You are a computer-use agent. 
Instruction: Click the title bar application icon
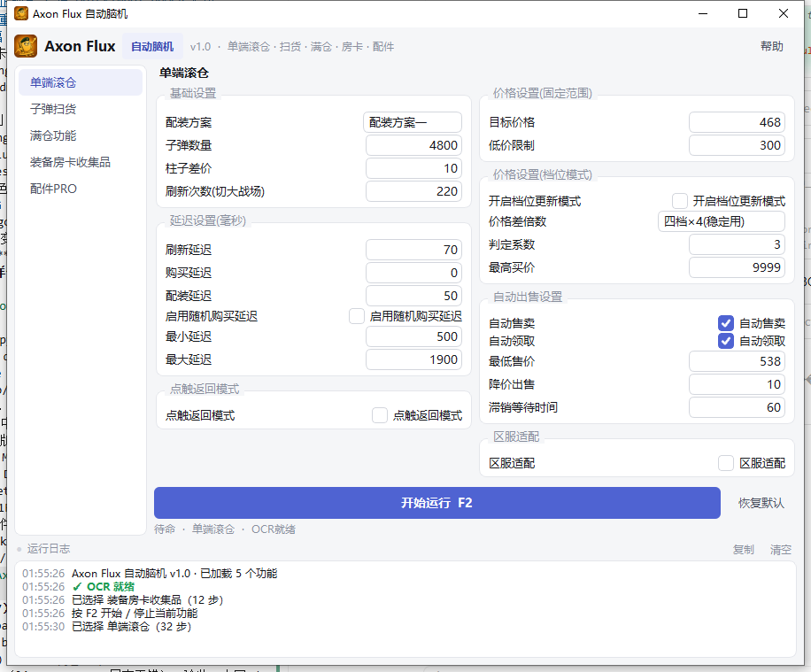point(21,13)
